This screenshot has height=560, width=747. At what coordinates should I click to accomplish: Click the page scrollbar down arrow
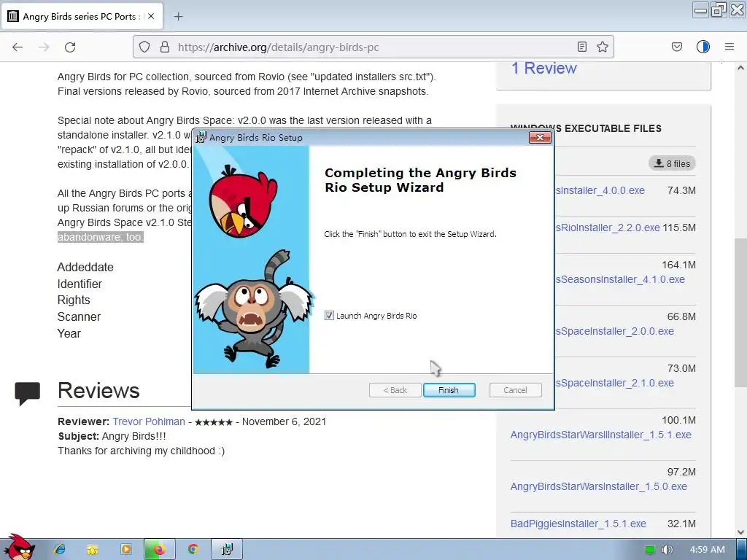(x=740, y=532)
